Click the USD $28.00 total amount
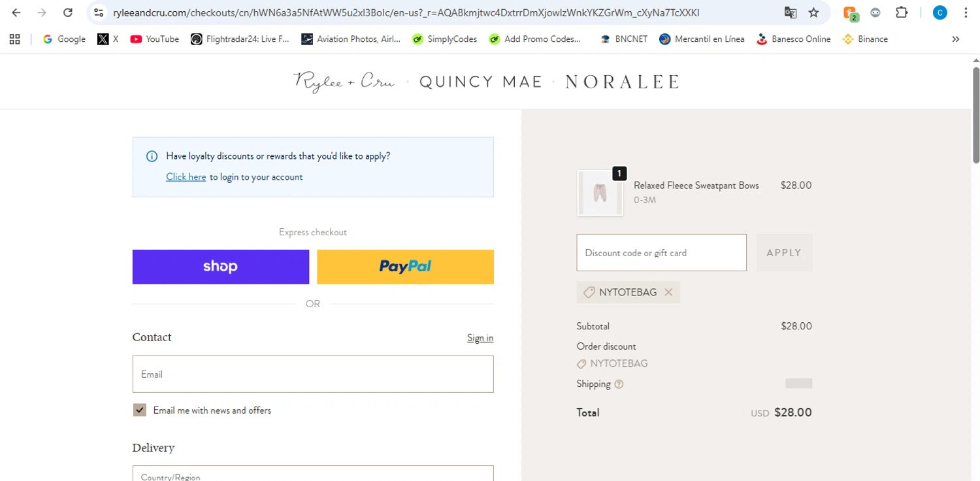980x481 pixels. (781, 413)
